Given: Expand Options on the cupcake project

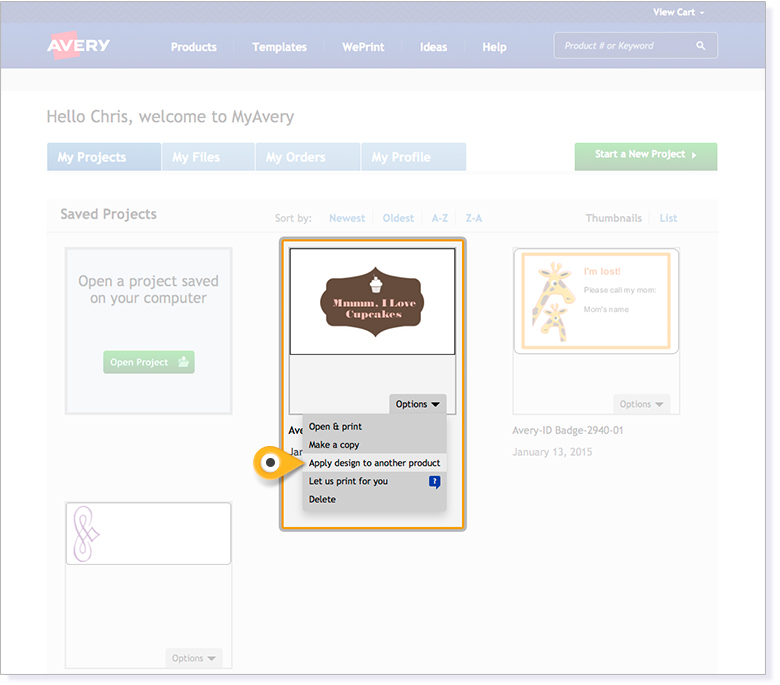Looking at the screenshot, I should point(417,404).
